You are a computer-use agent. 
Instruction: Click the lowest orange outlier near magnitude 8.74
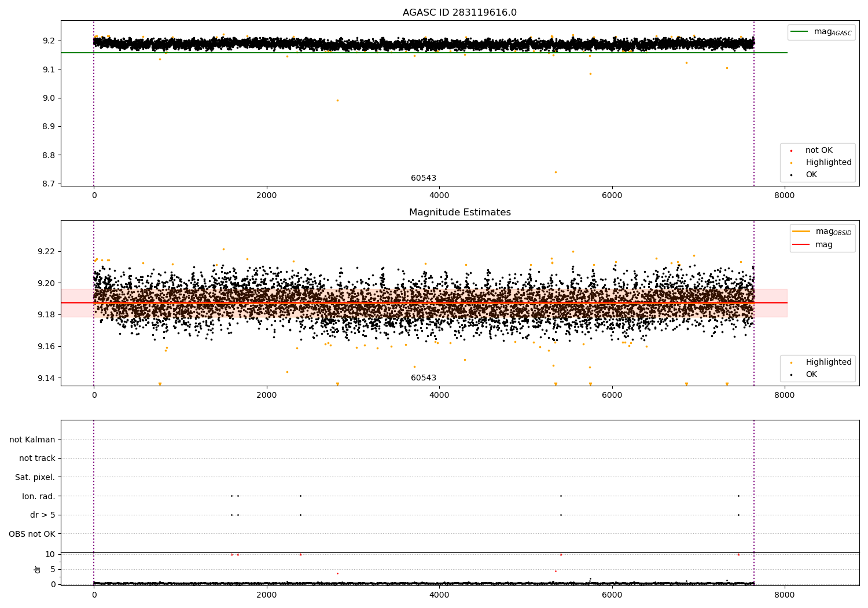[x=556, y=172]
